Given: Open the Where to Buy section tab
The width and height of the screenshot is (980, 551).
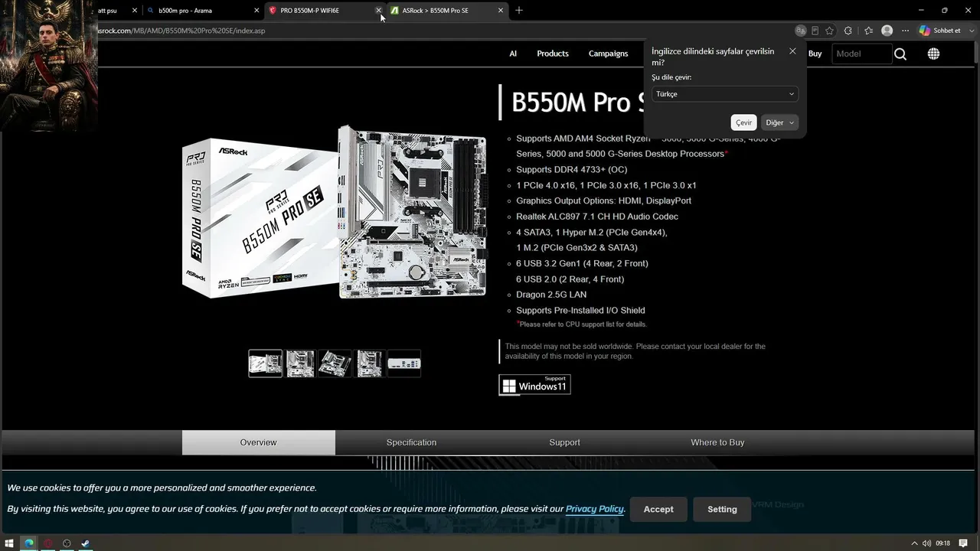Looking at the screenshot, I should tap(717, 442).
